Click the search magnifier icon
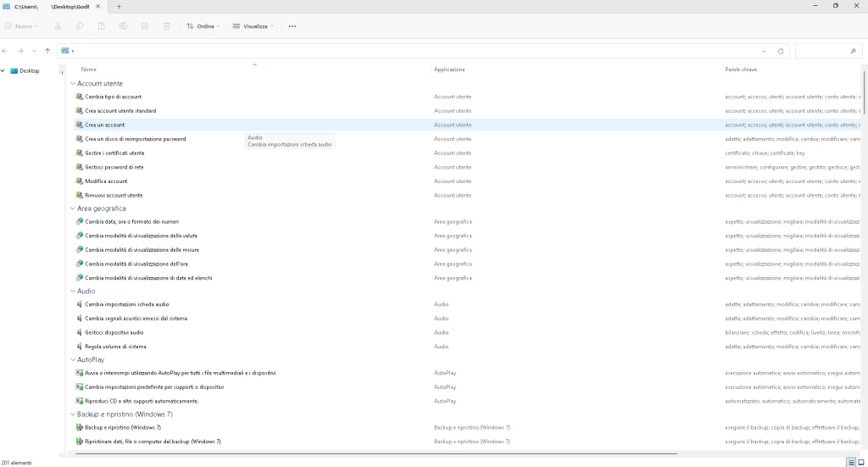Screen dimensions: 868x467 point(853,51)
